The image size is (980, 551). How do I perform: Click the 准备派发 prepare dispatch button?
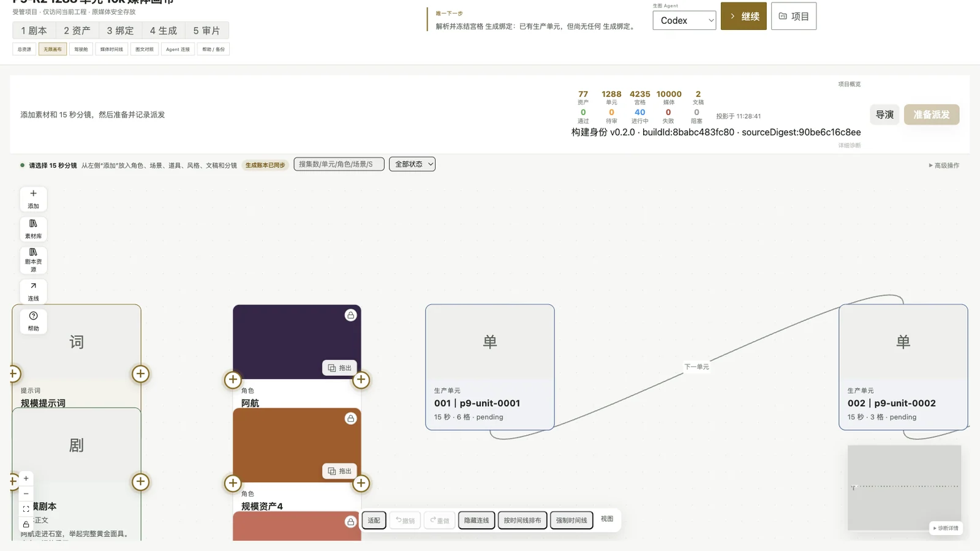[932, 114]
